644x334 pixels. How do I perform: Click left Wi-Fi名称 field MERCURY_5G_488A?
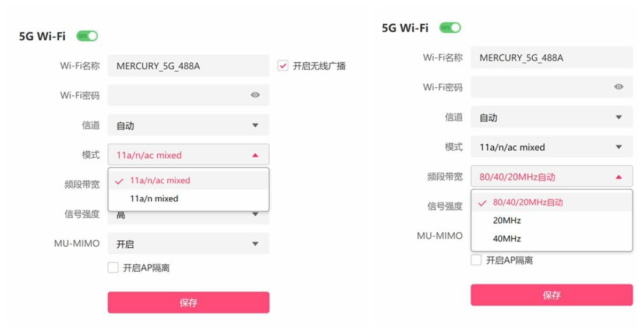[188, 66]
